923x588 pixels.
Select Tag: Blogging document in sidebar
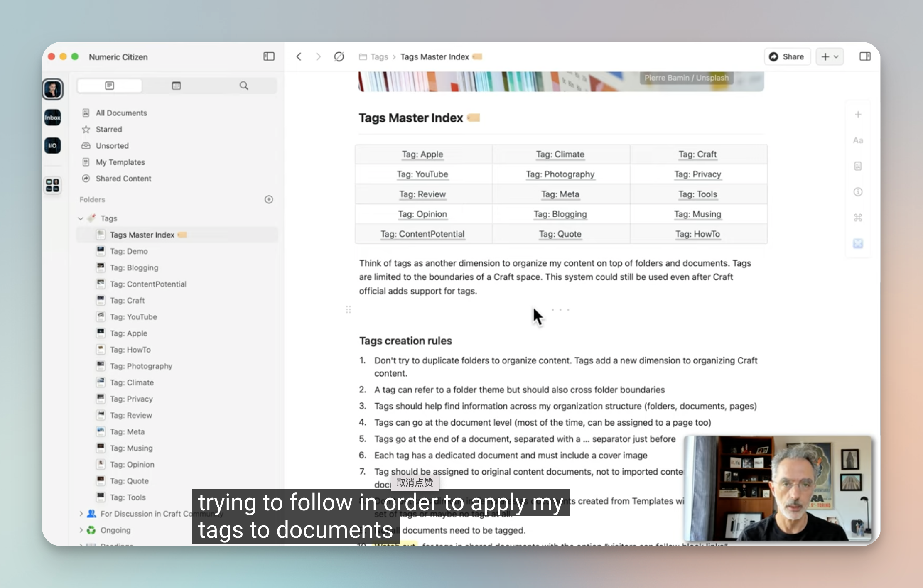tap(134, 268)
